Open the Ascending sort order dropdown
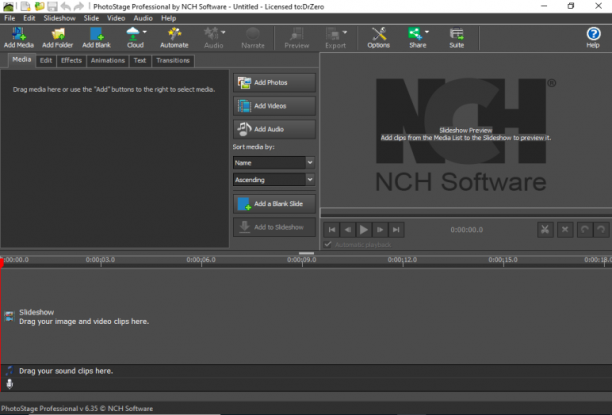This screenshot has width=612, height=415. pyautogui.click(x=274, y=180)
